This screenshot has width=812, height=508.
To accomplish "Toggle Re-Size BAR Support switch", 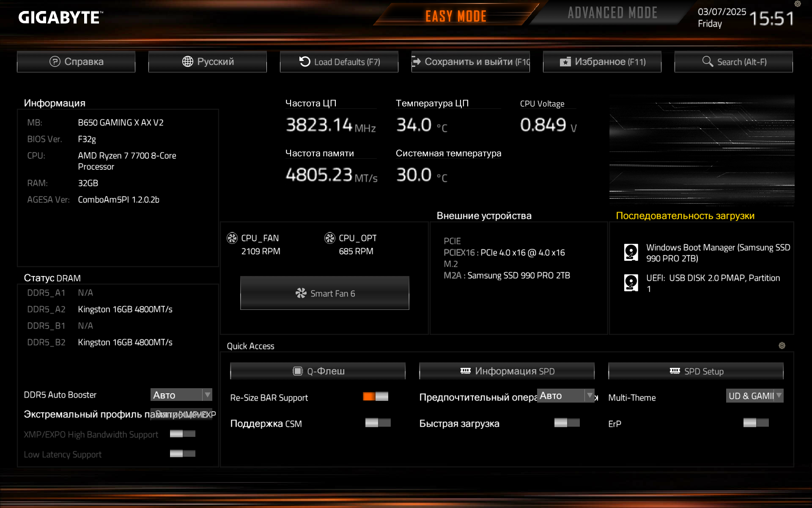I will 376,396.
